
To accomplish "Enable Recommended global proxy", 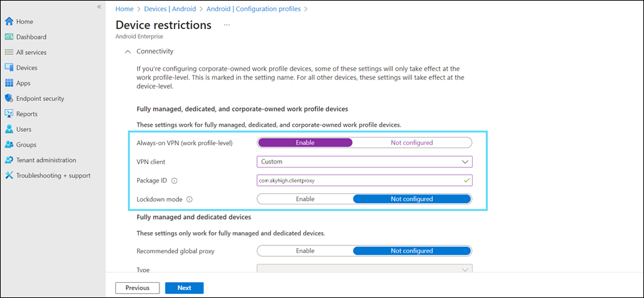I will 305,251.
